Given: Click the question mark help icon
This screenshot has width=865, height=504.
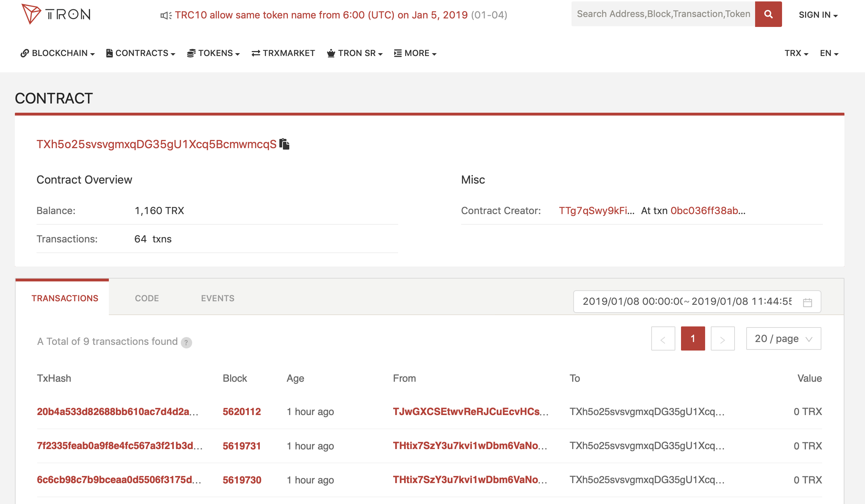Looking at the screenshot, I should 186,342.
